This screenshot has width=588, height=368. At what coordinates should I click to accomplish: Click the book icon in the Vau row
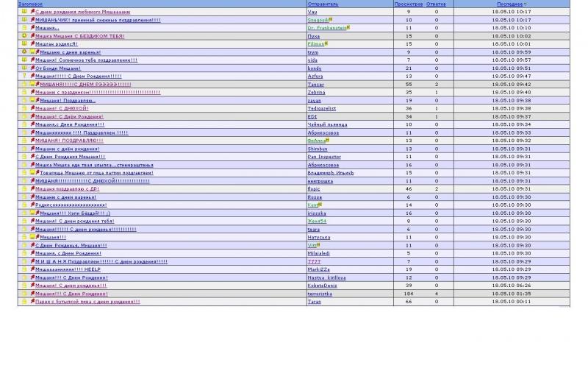coord(24,12)
